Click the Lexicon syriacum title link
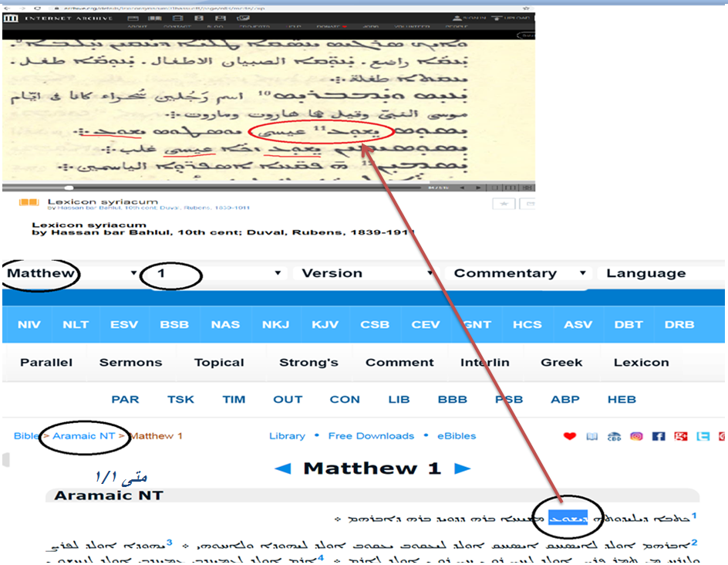 point(103,201)
